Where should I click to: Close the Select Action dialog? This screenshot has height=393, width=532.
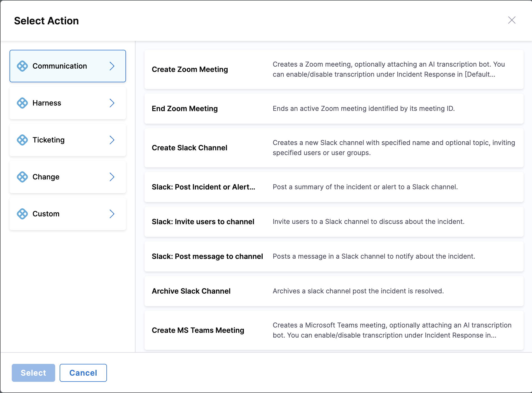tap(512, 20)
